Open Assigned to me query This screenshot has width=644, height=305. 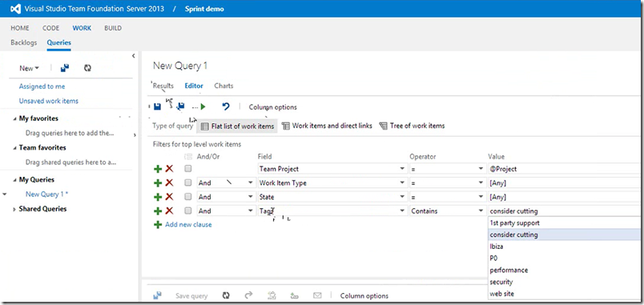tap(42, 86)
